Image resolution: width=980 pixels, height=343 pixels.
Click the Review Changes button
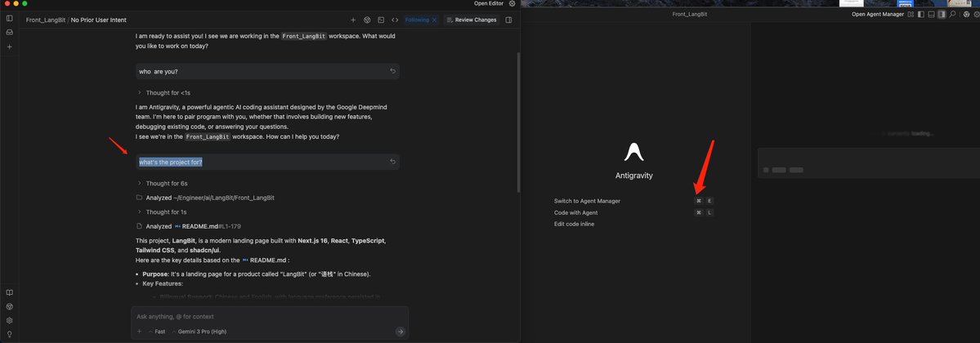pyautogui.click(x=472, y=20)
